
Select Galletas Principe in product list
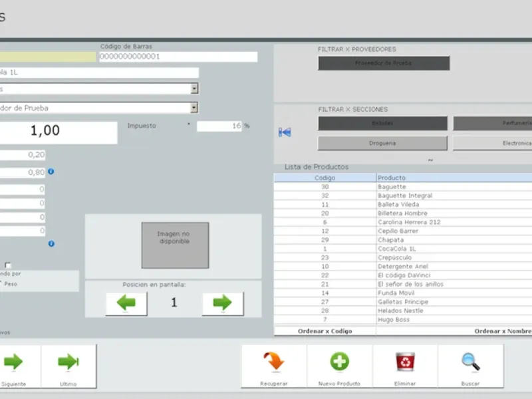click(x=403, y=302)
